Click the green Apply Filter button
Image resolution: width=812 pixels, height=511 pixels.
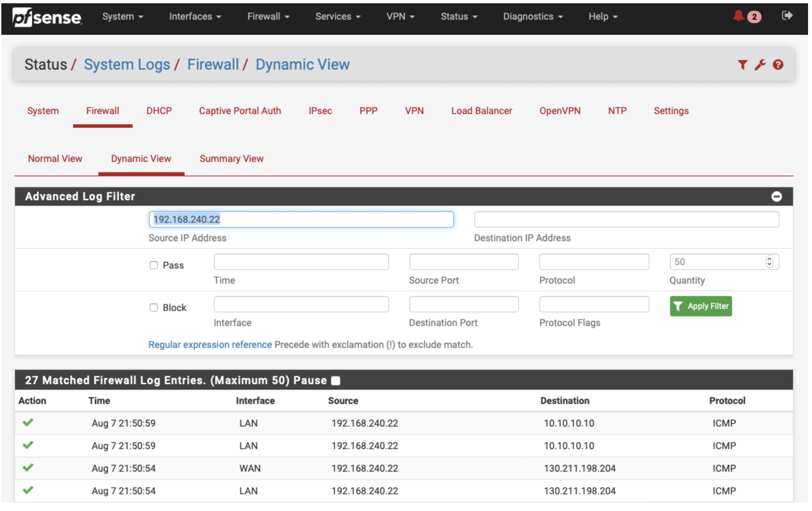(x=700, y=306)
